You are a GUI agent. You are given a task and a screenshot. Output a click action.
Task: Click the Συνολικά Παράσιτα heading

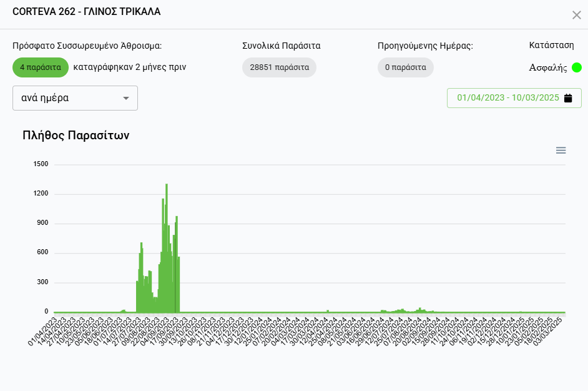point(281,46)
